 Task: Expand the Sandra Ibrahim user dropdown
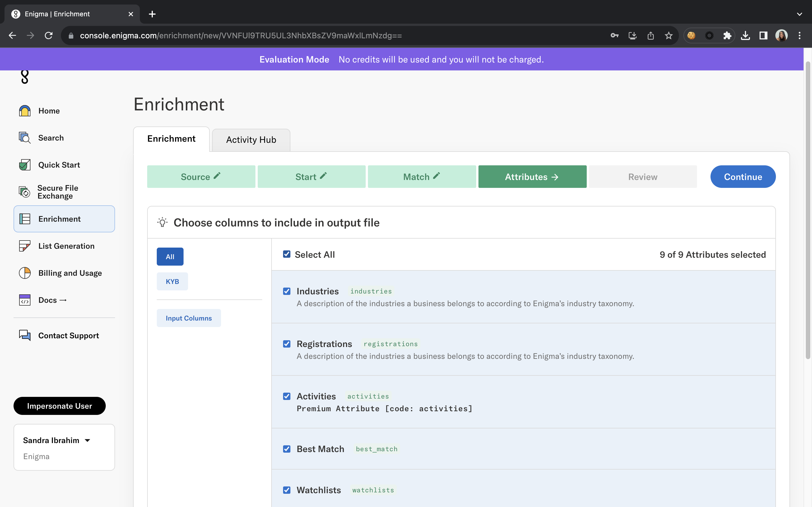[x=87, y=440]
